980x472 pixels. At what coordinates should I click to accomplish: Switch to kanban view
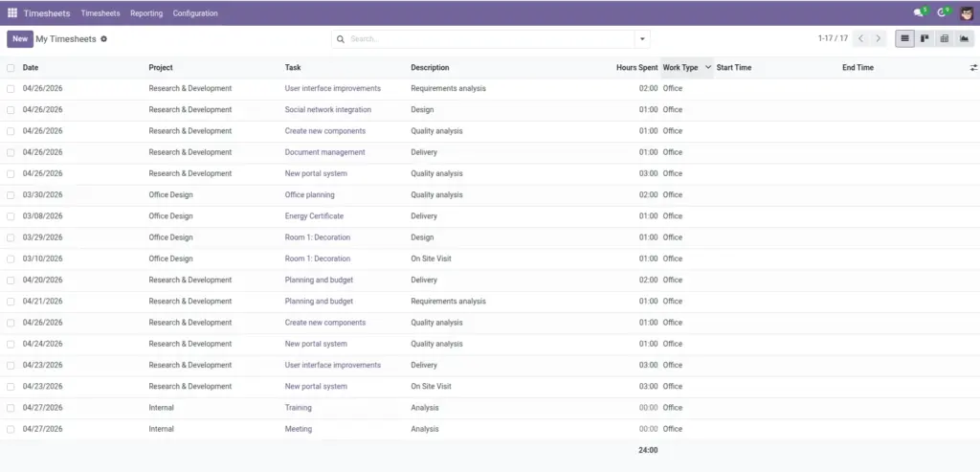pos(924,38)
